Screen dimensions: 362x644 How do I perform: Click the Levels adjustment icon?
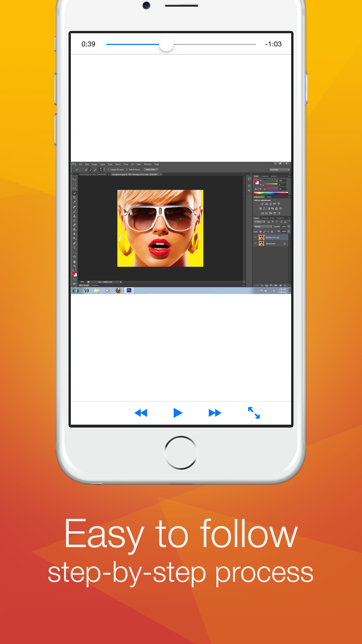pyautogui.click(x=266, y=204)
